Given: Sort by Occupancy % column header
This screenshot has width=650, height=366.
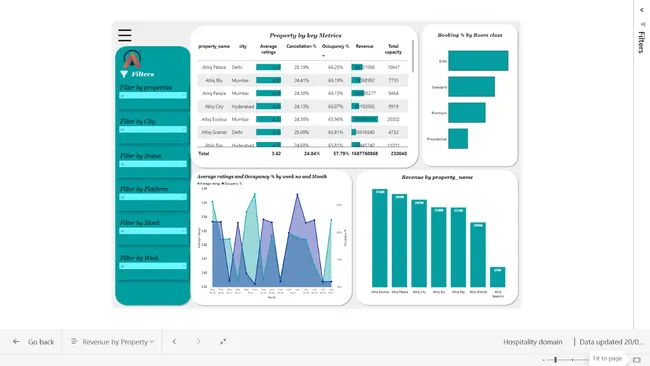Looking at the screenshot, I should [335, 46].
